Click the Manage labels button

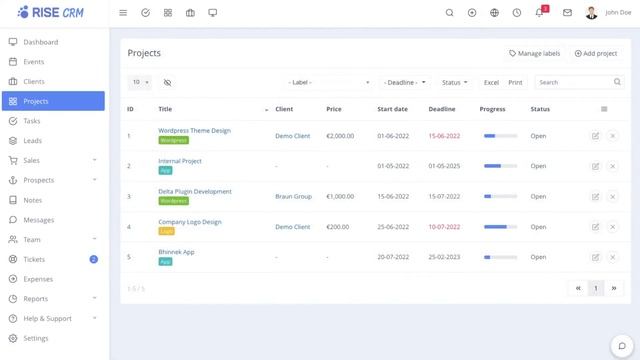534,53
